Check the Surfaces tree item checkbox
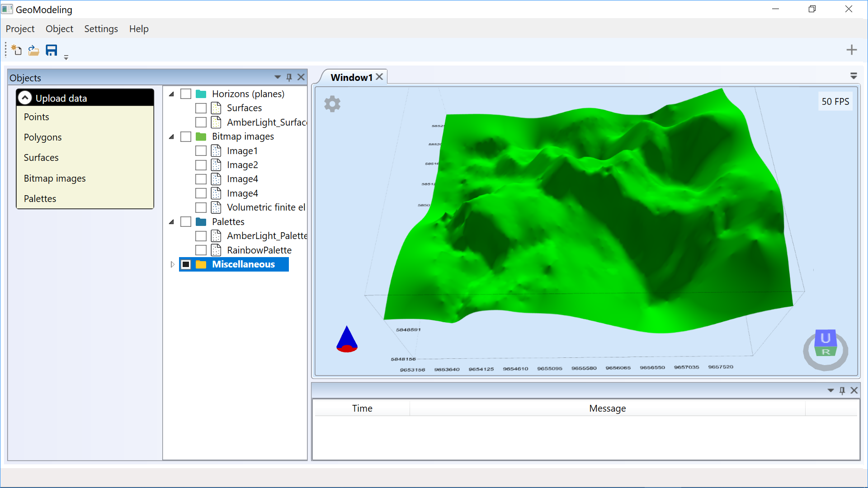The height and width of the screenshot is (488, 868). (201, 108)
